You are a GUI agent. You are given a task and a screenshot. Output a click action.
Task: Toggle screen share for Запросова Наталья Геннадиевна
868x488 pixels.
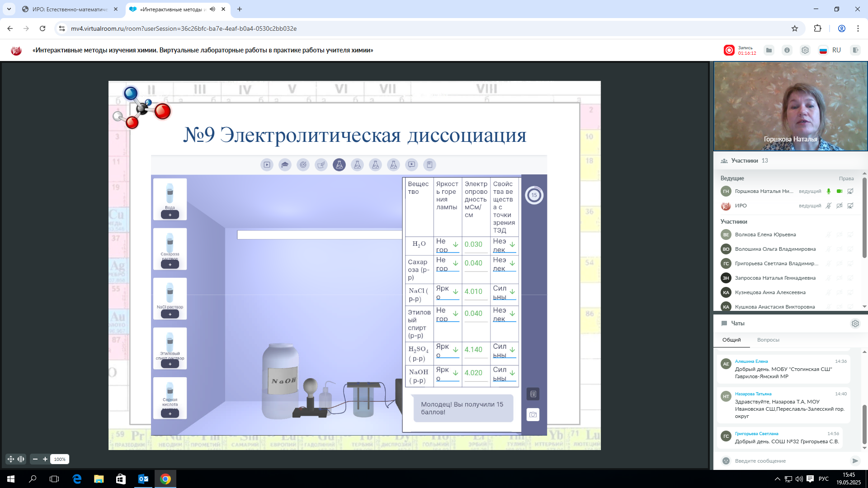(850, 278)
